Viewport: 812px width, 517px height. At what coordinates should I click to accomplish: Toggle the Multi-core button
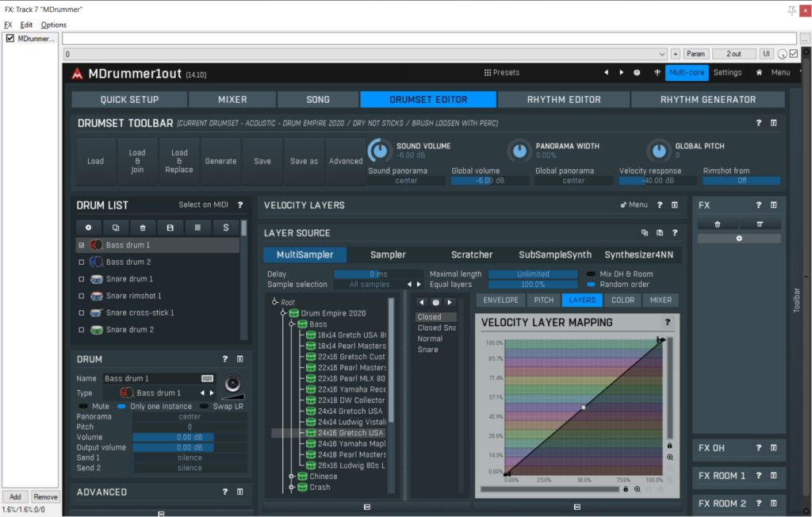687,72
